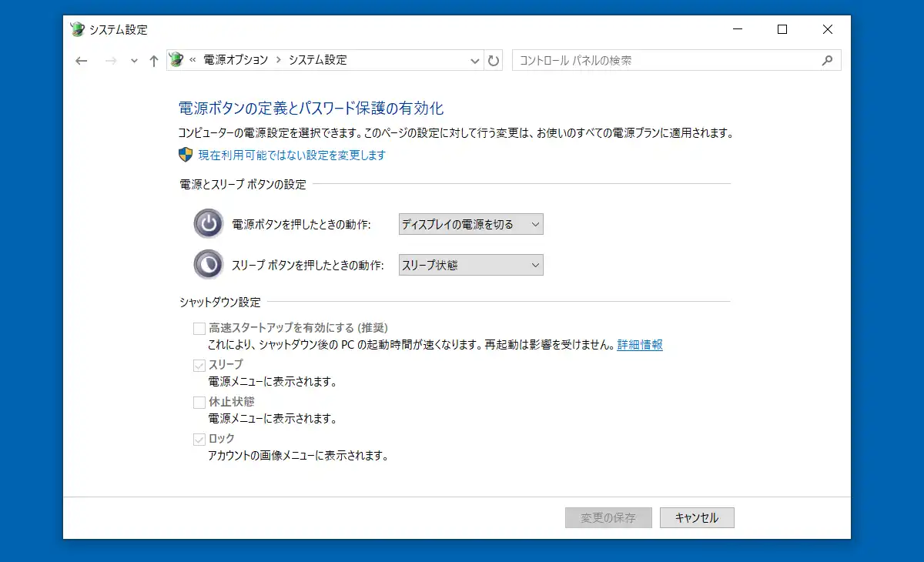
Task: Toggle 高速スタートアップを有効にする checkbox
Action: (x=199, y=328)
